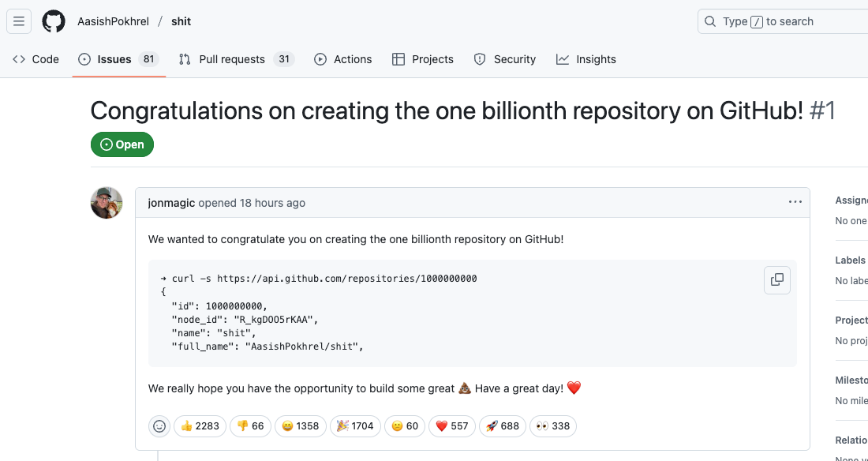868x461 pixels.
Task: Select the full_name AasishPokhrel/shit line
Action: 268,347
